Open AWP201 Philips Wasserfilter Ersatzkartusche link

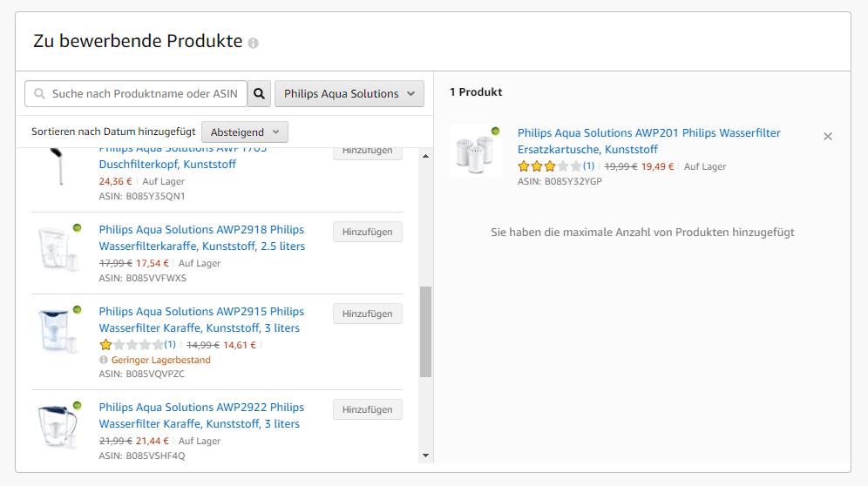point(648,141)
